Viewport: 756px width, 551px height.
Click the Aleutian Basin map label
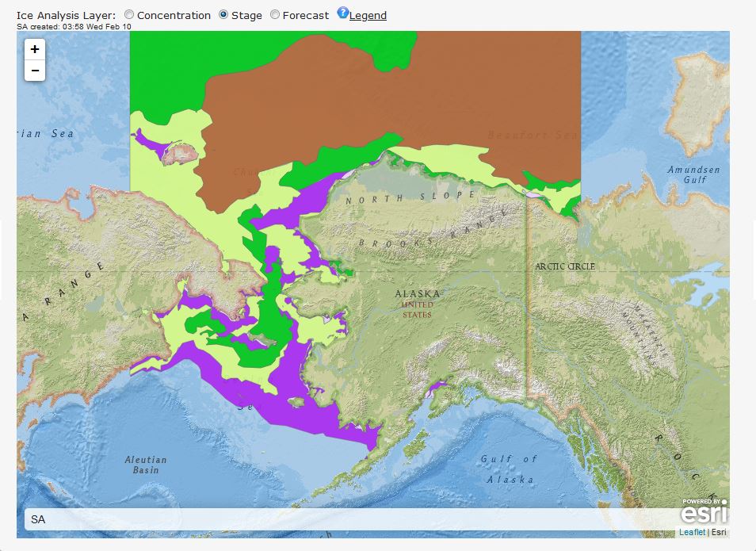click(146, 465)
